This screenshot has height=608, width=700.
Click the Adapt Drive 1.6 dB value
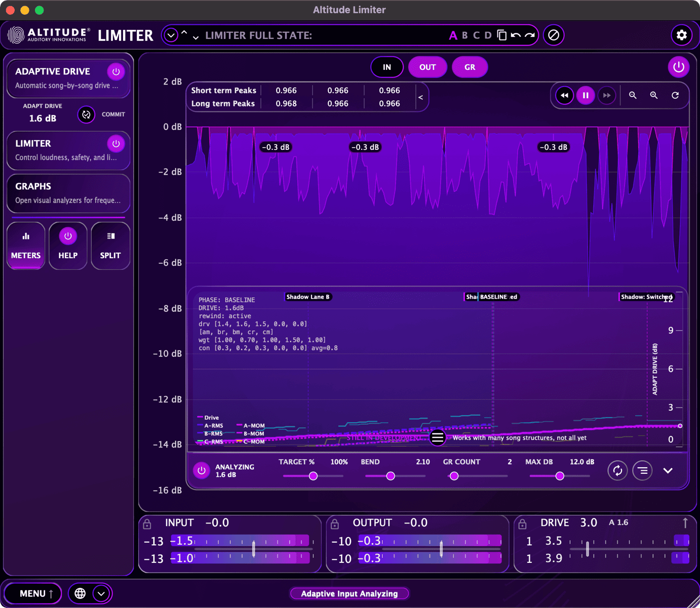coord(43,118)
